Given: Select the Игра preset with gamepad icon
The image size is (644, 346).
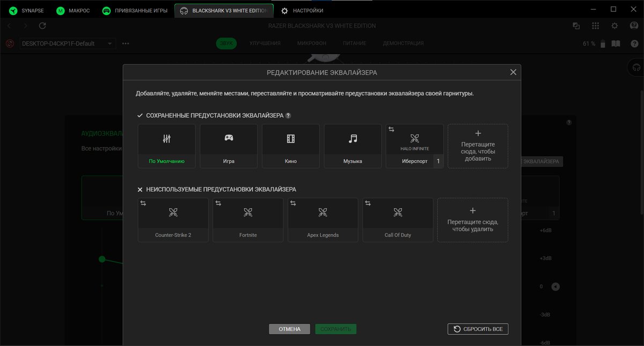Looking at the screenshot, I should [x=229, y=146].
